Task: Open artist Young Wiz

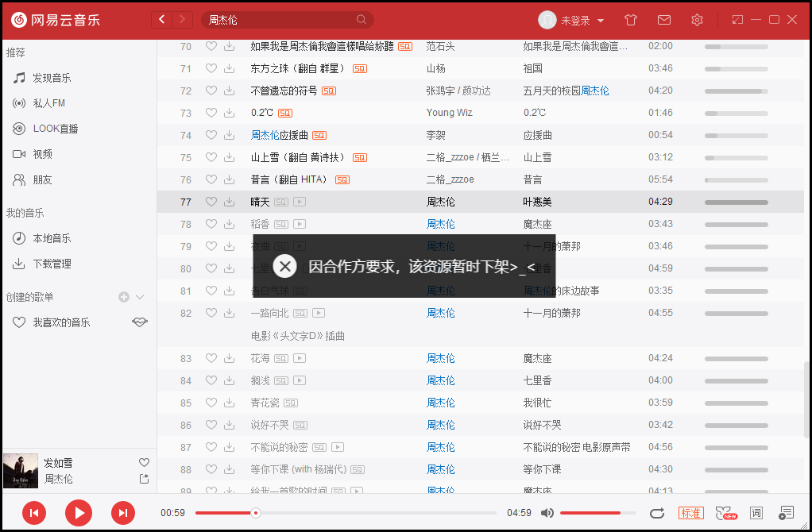Action: tap(450, 113)
